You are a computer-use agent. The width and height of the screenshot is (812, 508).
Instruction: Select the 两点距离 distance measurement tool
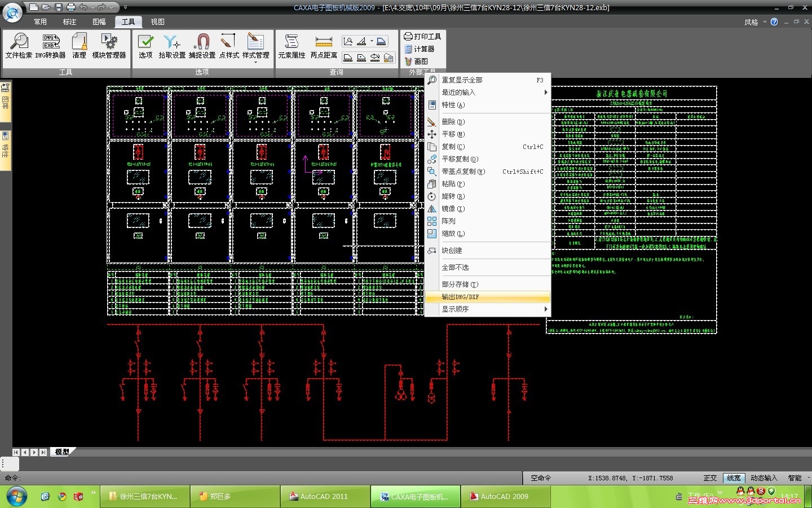tap(324, 46)
